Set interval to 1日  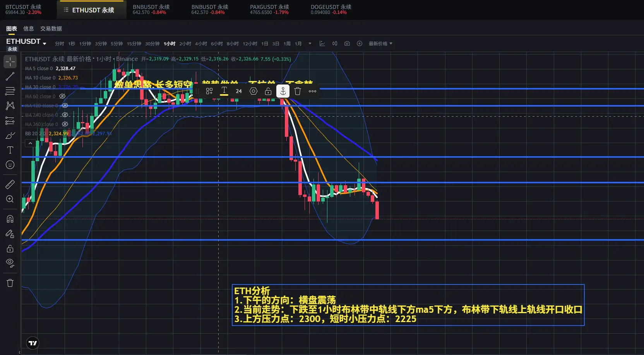(x=265, y=44)
